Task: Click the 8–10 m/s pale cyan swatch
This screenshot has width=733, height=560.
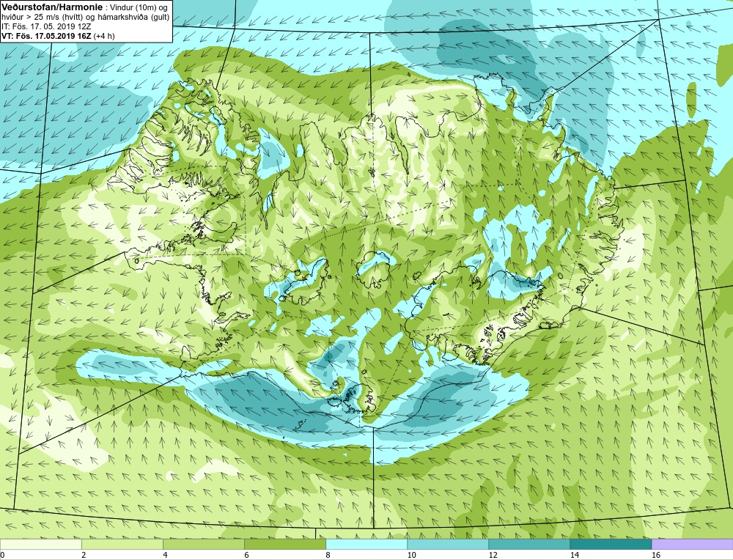Action: point(366,544)
